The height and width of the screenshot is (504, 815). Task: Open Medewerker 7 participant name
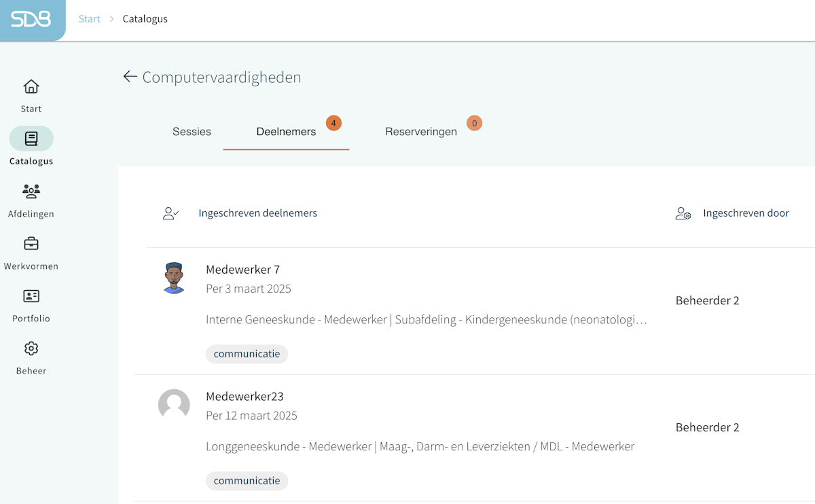click(242, 270)
